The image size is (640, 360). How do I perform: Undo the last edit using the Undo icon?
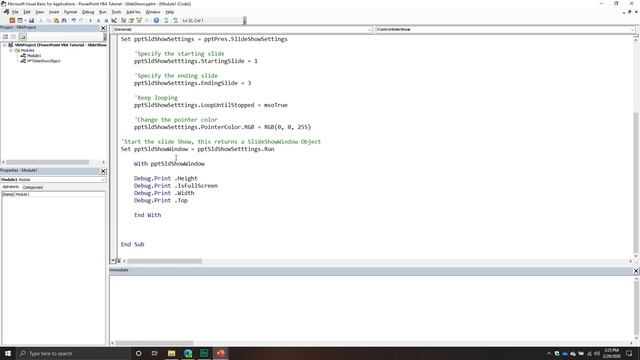74,20
